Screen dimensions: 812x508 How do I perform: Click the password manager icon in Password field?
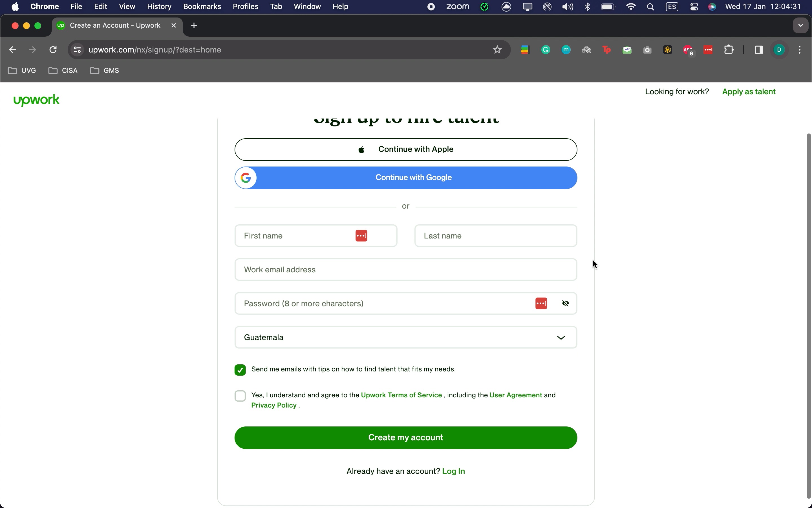pyautogui.click(x=541, y=303)
